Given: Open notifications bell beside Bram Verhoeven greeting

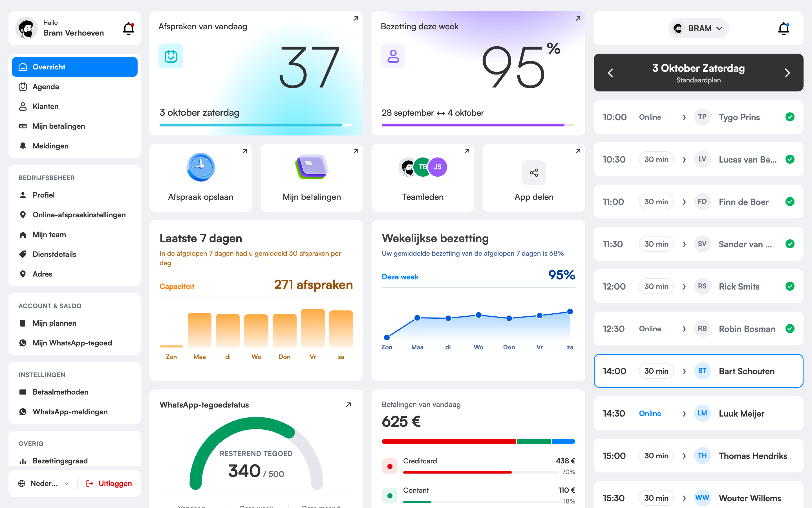Looking at the screenshot, I should [129, 29].
